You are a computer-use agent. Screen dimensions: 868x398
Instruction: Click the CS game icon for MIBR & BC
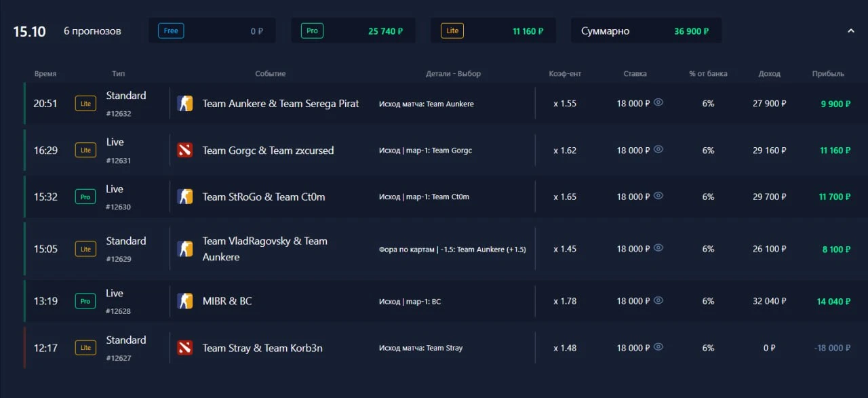[185, 301]
